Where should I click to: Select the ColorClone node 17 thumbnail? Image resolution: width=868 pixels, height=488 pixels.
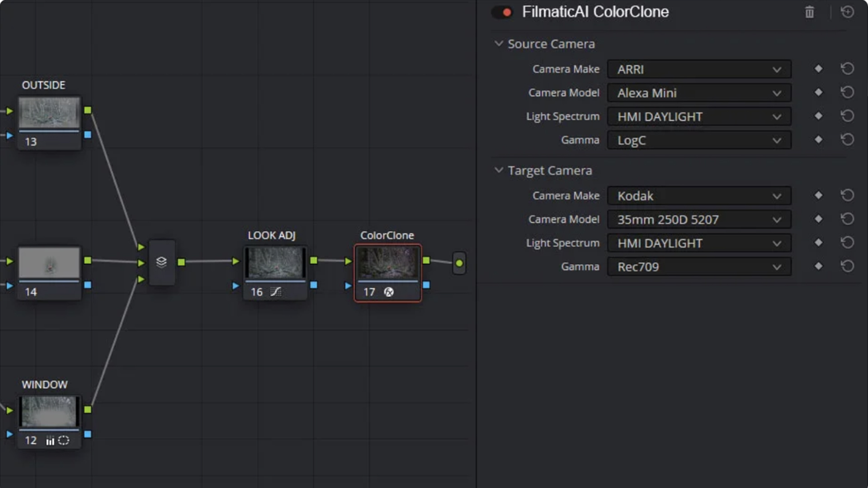(388, 263)
